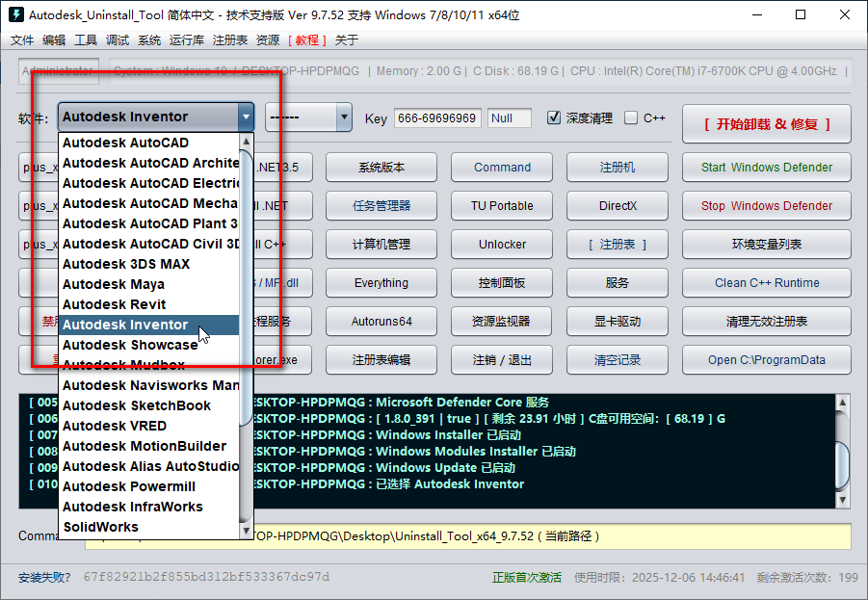
Task: Launch Everything search button
Action: pyautogui.click(x=381, y=283)
